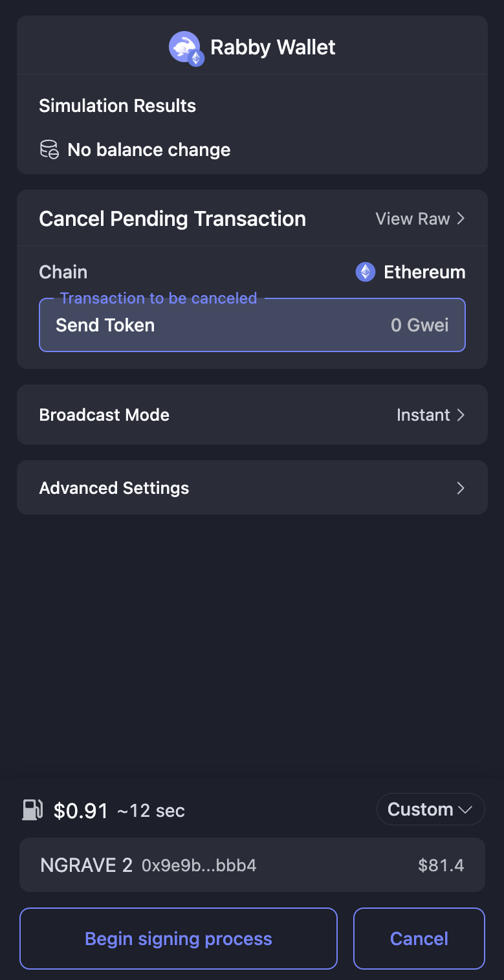This screenshot has height=980, width=504.
Task: Click the Instant broadcast mode value
Action: coord(423,415)
